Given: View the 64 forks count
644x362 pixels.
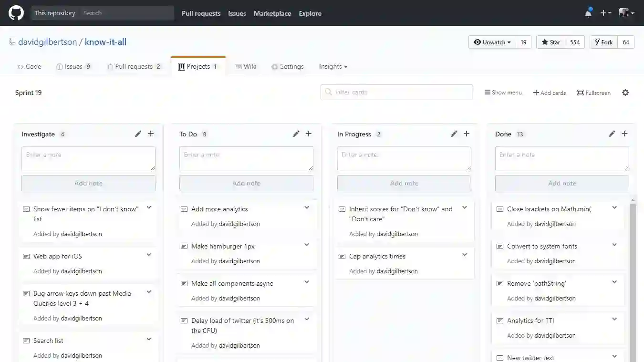Looking at the screenshot, I should [x=626, y=42].
